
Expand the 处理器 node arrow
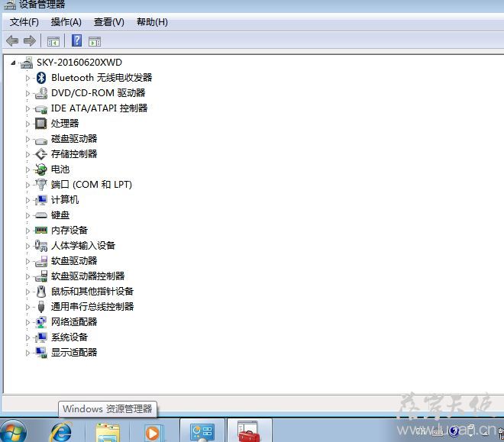27,124
